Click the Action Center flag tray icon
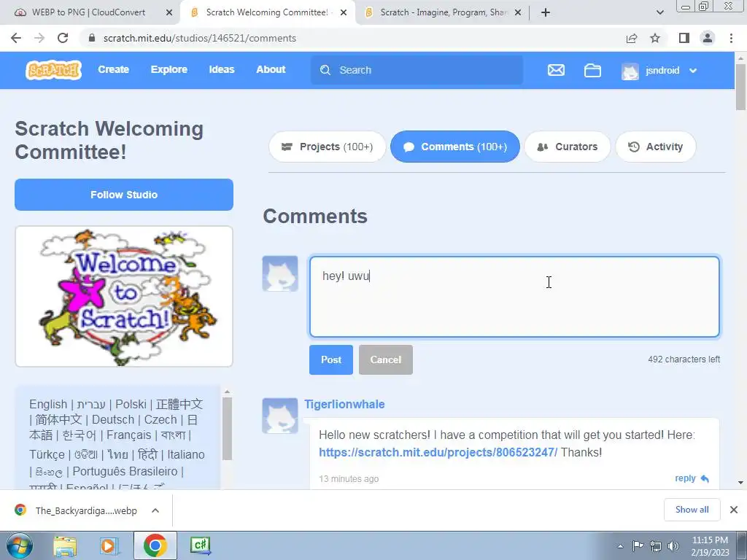This screenshot has width=747, height=560. 638,545
